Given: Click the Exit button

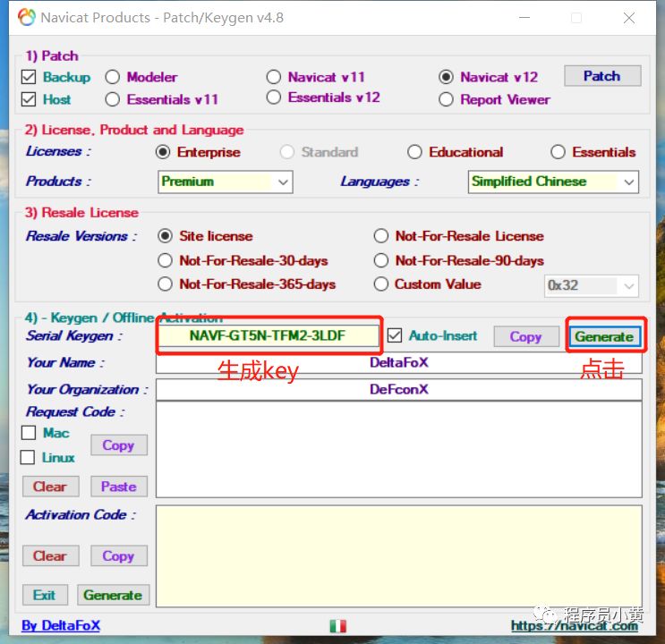Looking at the screenshot, I should 45,595.
